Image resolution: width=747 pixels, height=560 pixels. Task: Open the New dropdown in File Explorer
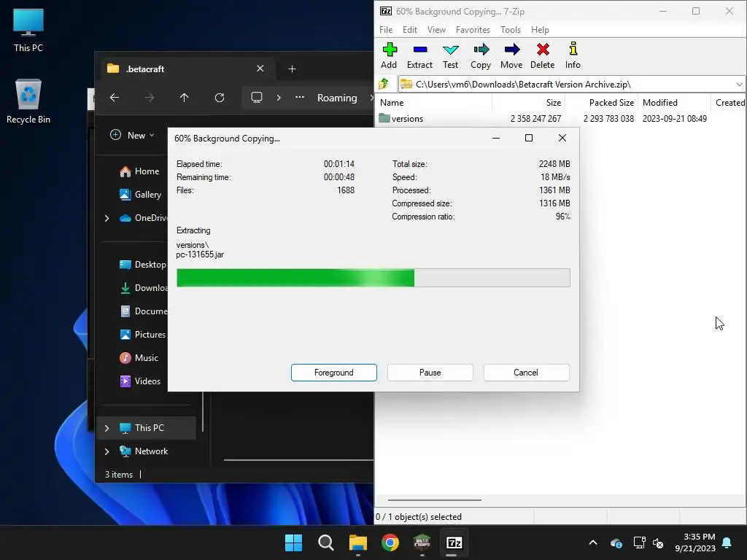[133, 135]
